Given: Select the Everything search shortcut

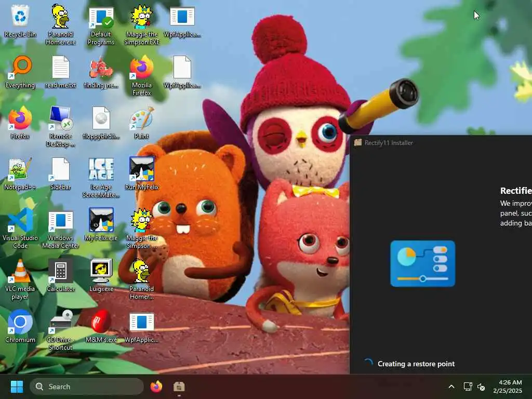Looking at the screenshot, I should (x=20, y=72).
